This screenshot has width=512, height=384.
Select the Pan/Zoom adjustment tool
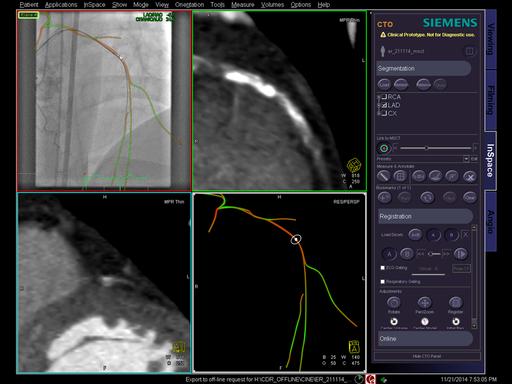(x=424, y=303)
